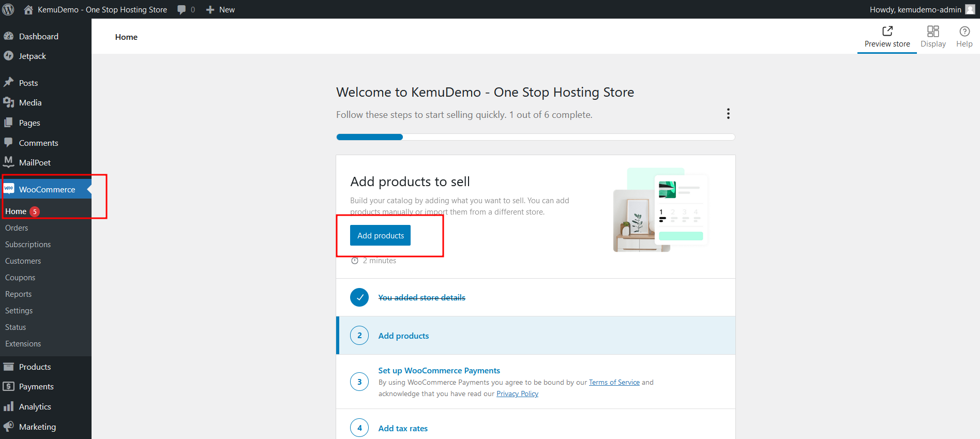Click the Payments dollar icon

pos(9,386)
